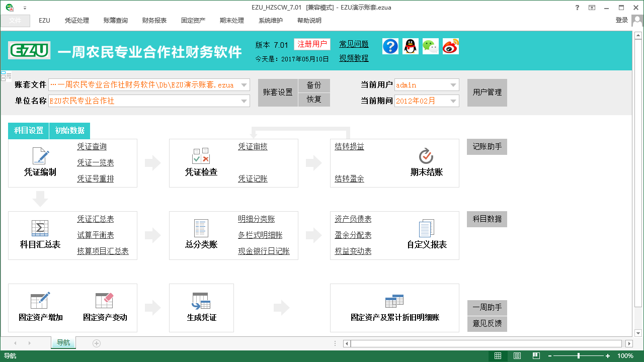Open 固定资产增加 icon
The width and height of the screenshot is (644, 362).
coord(40,300)
